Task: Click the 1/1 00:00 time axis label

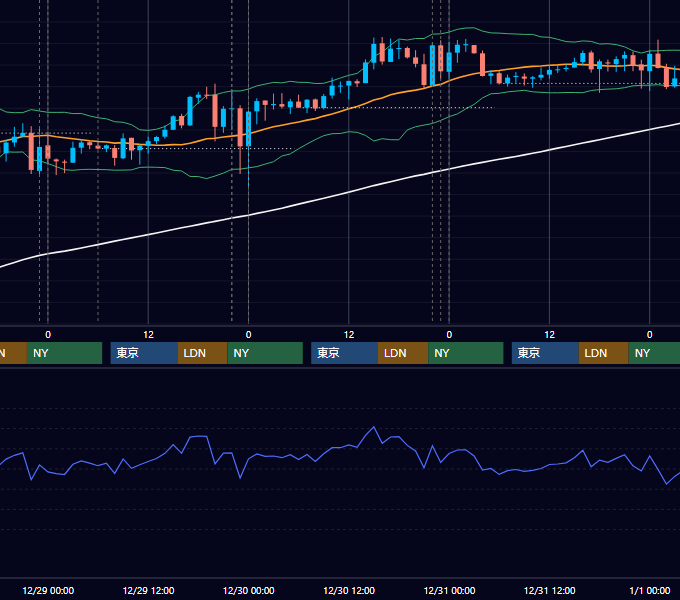Action: point(650,590)
